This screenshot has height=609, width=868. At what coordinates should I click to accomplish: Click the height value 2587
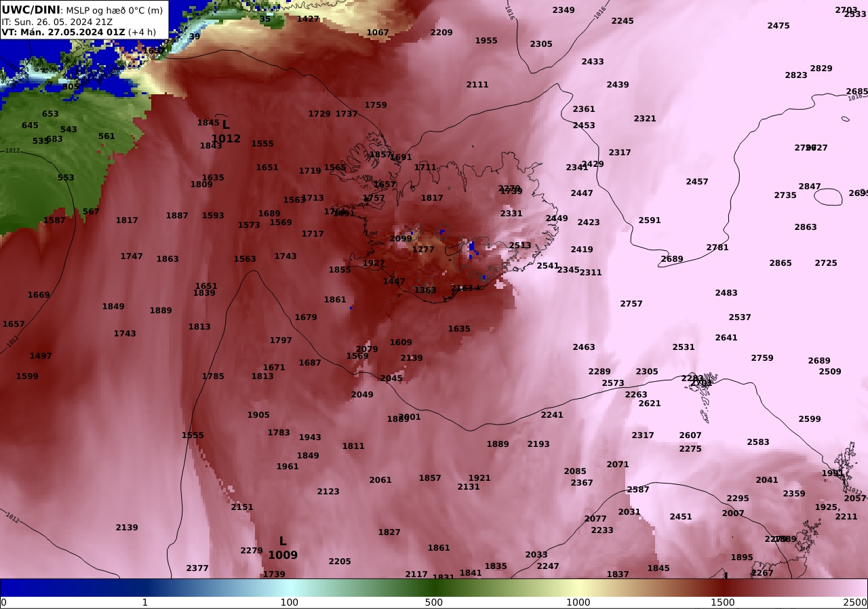coord(638,490)
